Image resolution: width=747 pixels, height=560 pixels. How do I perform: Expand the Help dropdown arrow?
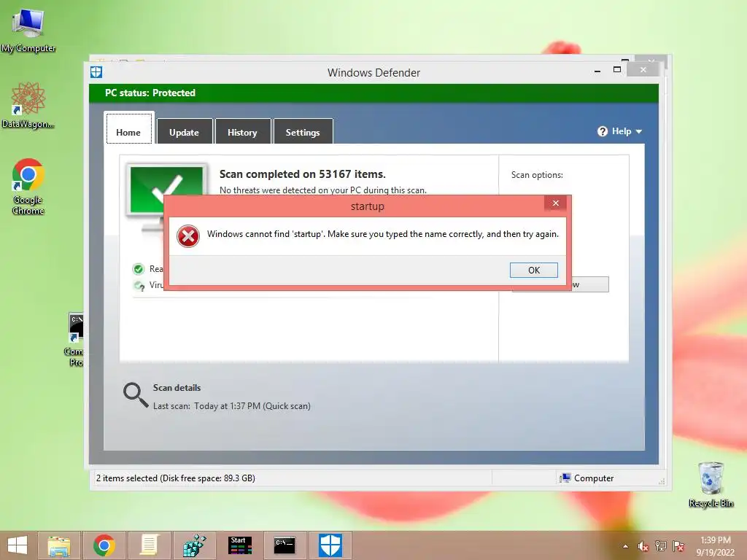(x=639, y=131)
